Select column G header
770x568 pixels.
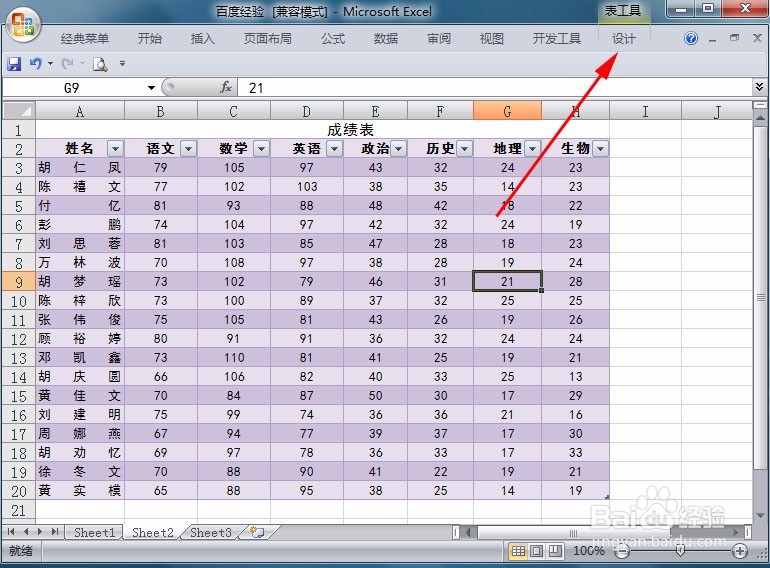[x=507, y=111]
